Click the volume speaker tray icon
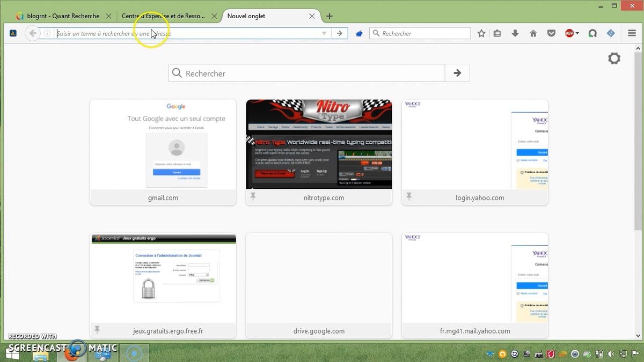 tap(611, 354)
